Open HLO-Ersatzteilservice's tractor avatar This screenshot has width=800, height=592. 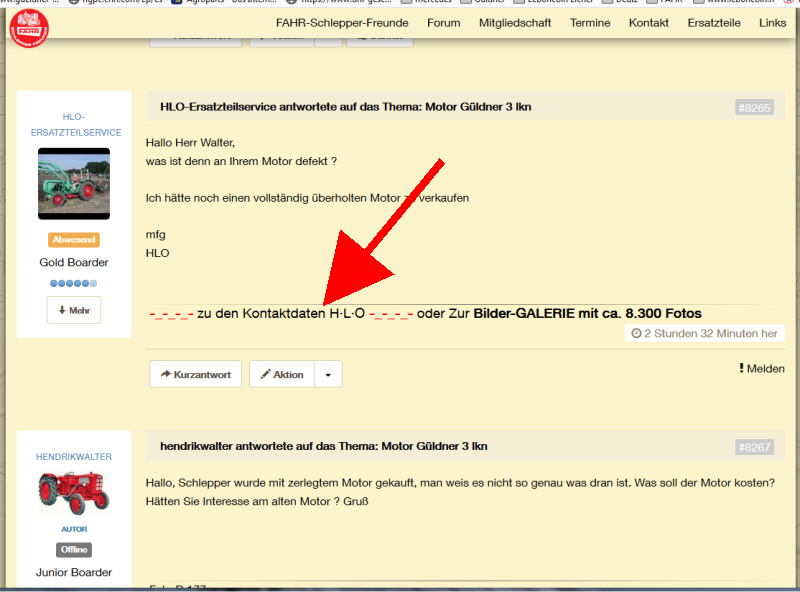coord(74,184)
